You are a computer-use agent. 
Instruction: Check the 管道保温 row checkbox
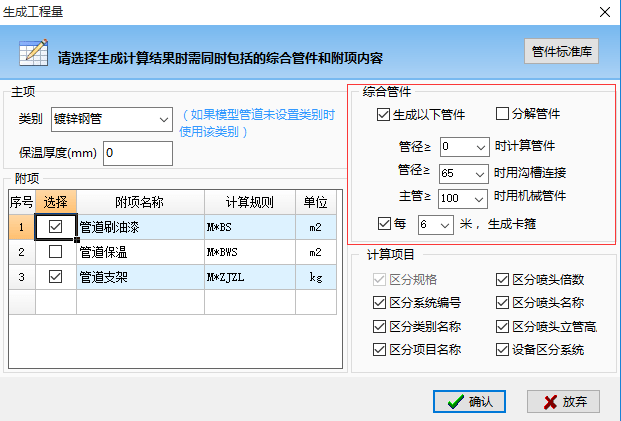[55, 251]
